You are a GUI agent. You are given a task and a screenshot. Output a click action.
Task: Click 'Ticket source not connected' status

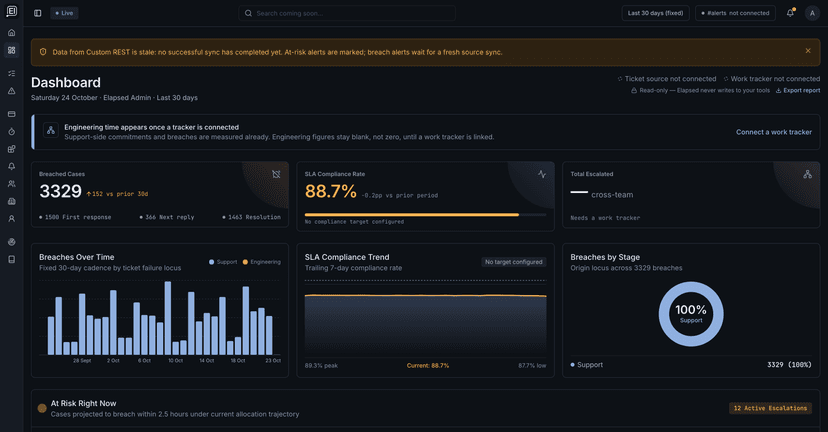click(666, 79)
